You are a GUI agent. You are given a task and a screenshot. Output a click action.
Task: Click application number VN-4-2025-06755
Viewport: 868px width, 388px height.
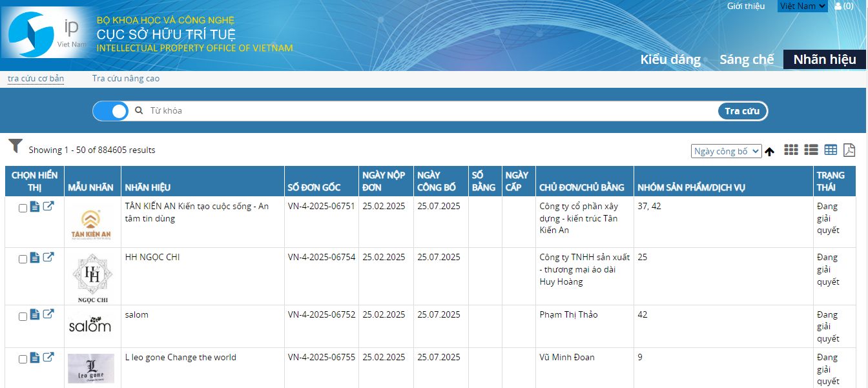tap(322, 358)
